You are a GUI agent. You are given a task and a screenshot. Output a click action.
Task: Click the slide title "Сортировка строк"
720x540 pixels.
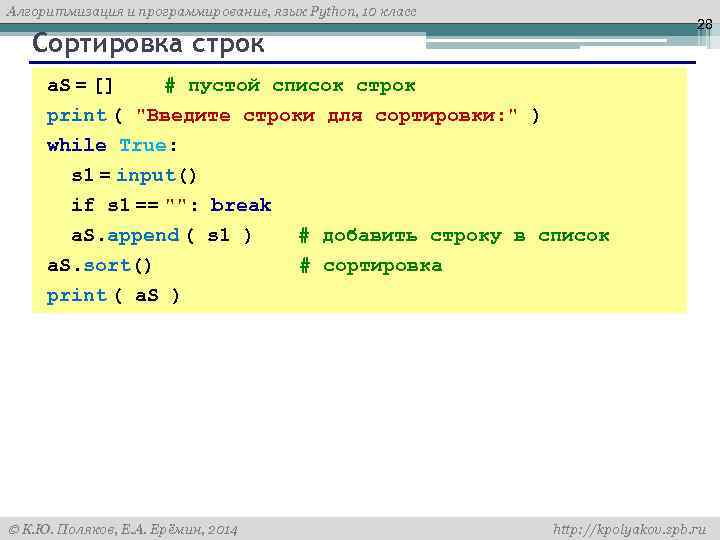point(148,45)
